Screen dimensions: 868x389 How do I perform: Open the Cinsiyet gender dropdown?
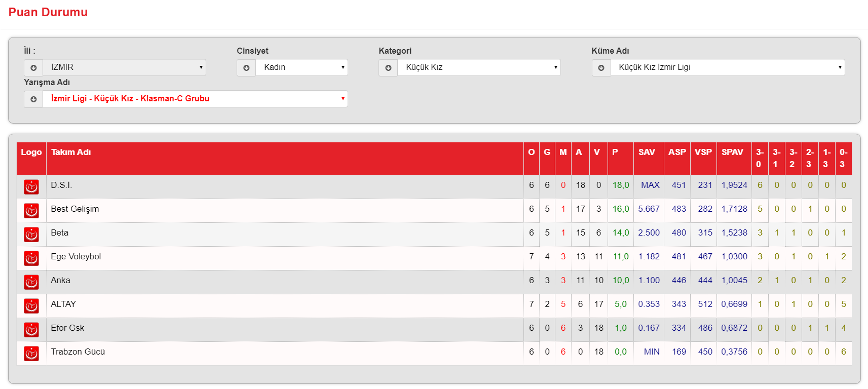(x=301, y=67)
